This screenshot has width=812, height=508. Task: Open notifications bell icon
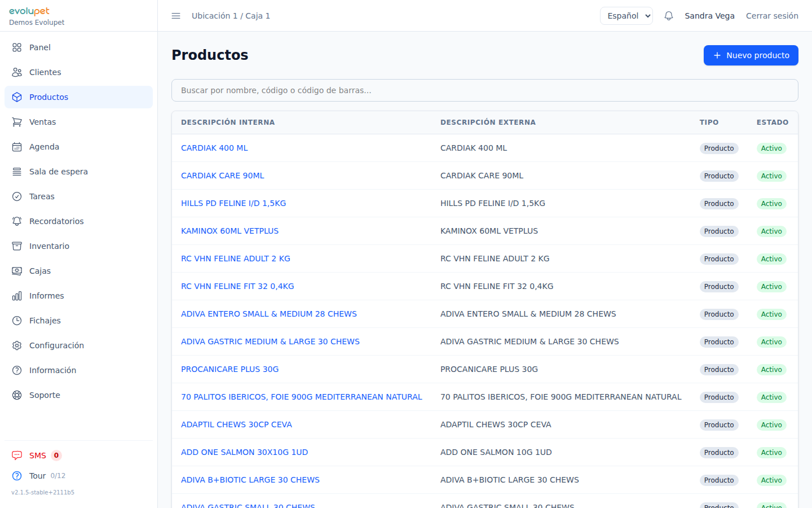pos(669,16)
